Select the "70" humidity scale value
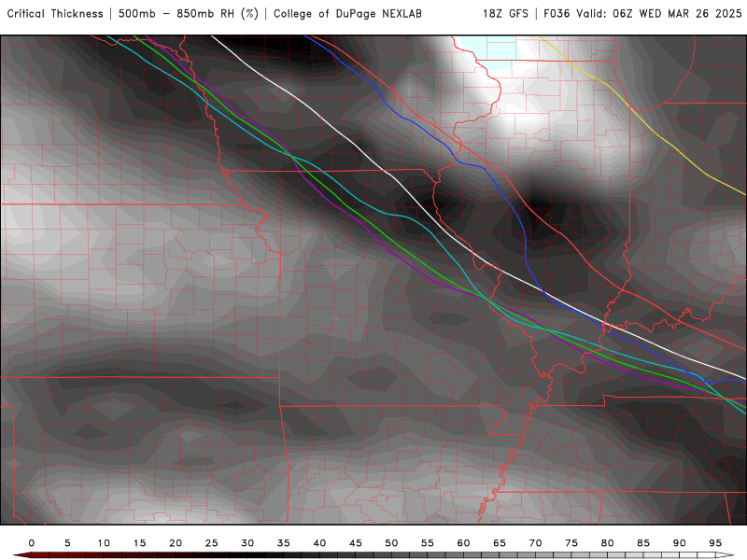 [535, 543]
